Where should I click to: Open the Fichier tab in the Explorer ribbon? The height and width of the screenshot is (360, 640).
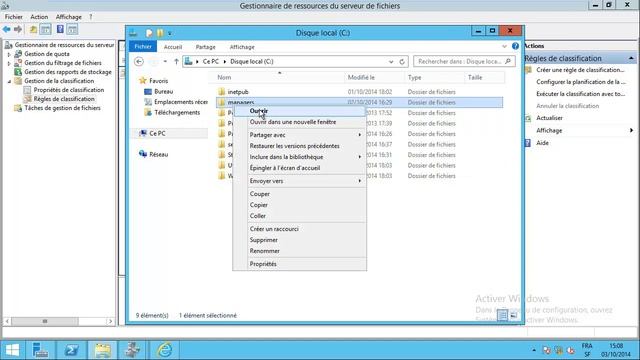(143, 47)
